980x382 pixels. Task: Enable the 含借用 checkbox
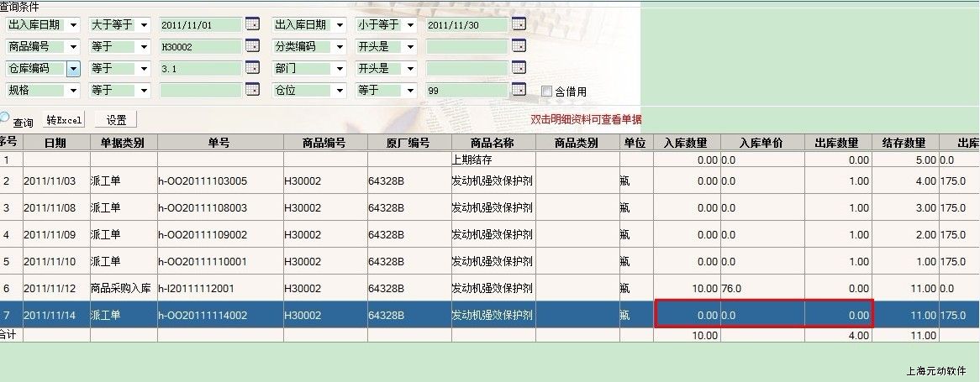click(546, 92)
